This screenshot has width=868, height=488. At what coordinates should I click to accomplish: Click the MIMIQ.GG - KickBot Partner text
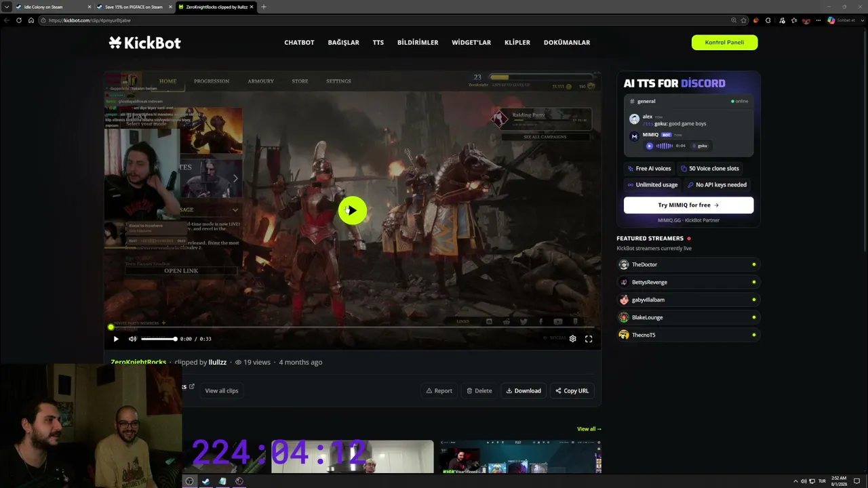[x=688, y=220]
